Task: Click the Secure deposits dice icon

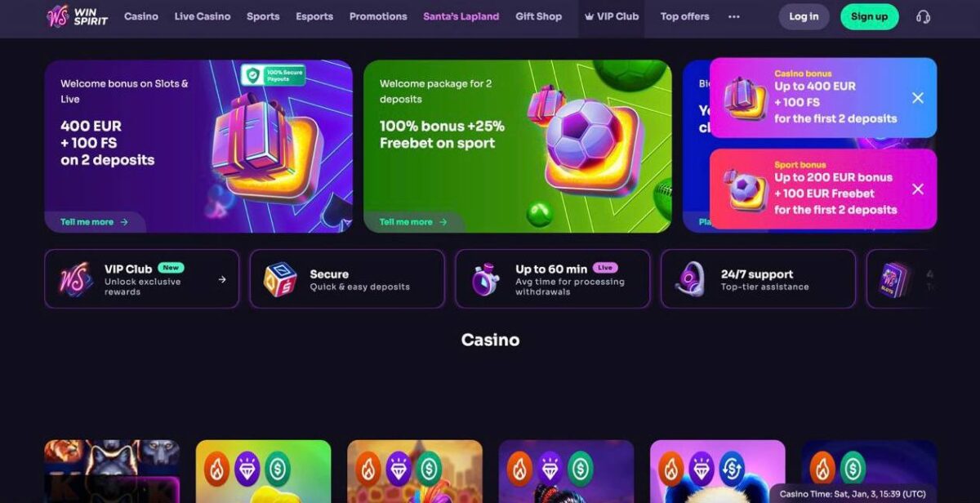Action: [280, 279]
